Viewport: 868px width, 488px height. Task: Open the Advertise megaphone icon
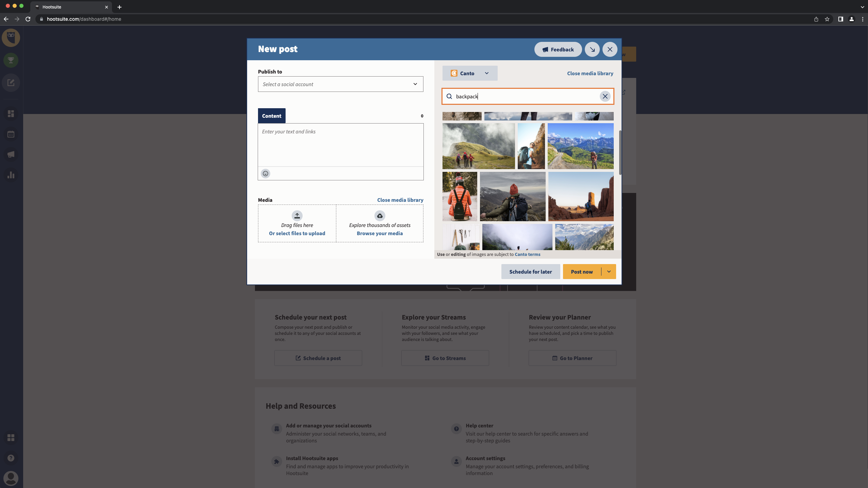pyautogui.click(x=11, y=154)
